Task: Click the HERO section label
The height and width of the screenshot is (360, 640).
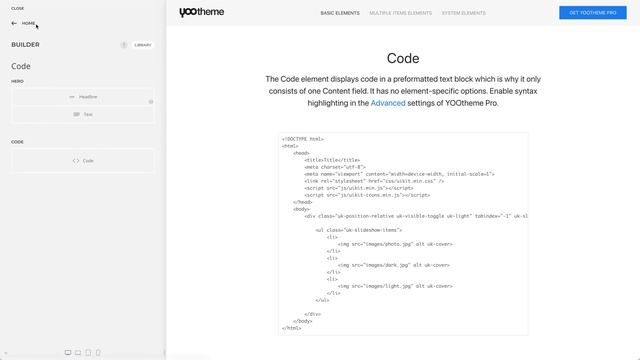Action: (18, 81)
